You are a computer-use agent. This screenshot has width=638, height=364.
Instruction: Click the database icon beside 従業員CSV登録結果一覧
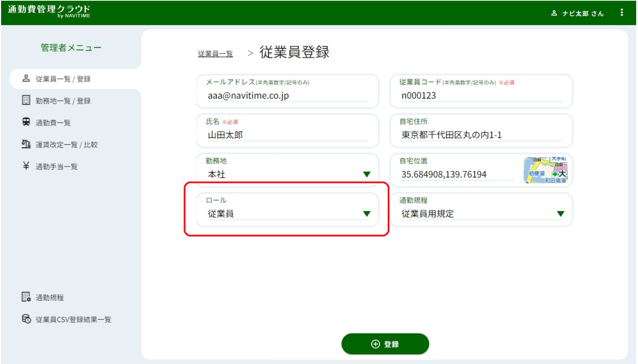[x=26, y=319]
